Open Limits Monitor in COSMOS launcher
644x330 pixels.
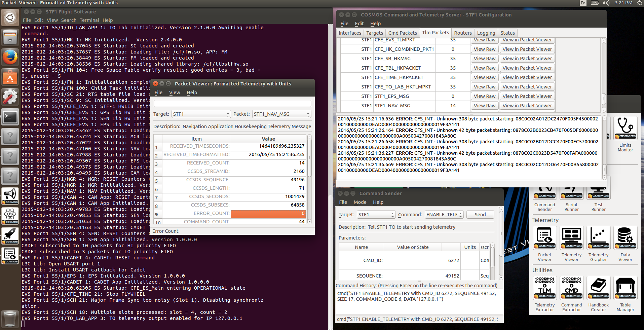pos(625,128)
